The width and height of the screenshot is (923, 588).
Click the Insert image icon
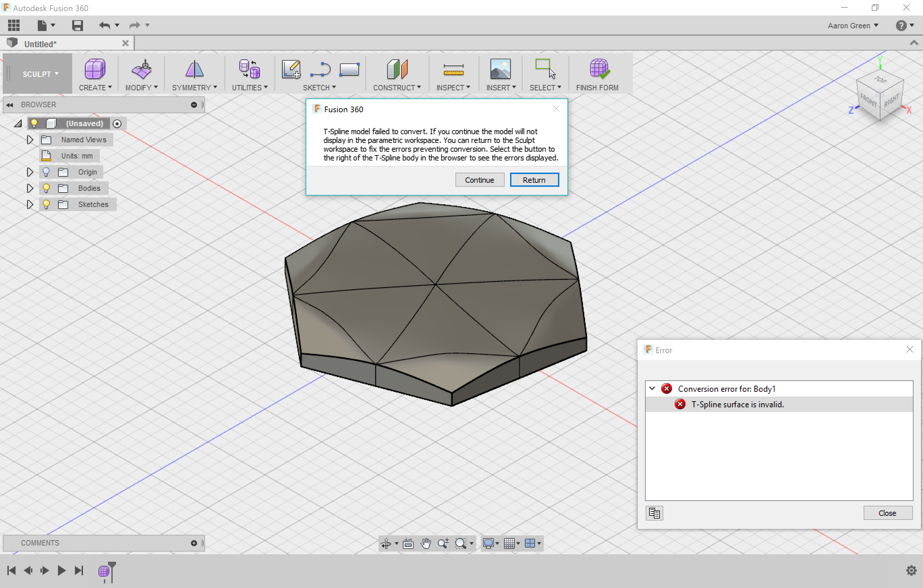tap(501, 69)
